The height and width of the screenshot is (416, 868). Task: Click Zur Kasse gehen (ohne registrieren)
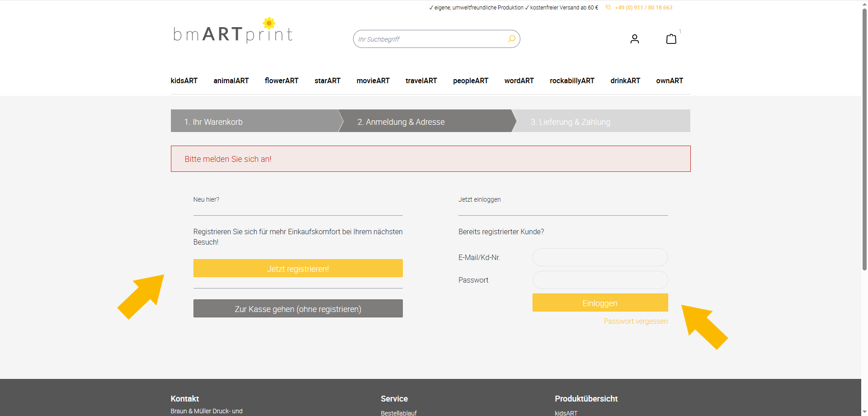pos(297,309)
